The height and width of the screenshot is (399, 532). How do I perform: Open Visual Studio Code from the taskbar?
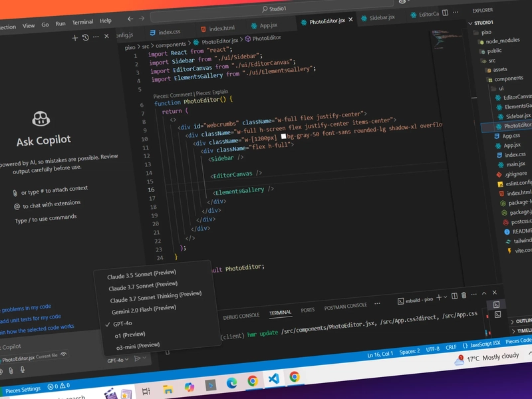[x=273, y=378]
